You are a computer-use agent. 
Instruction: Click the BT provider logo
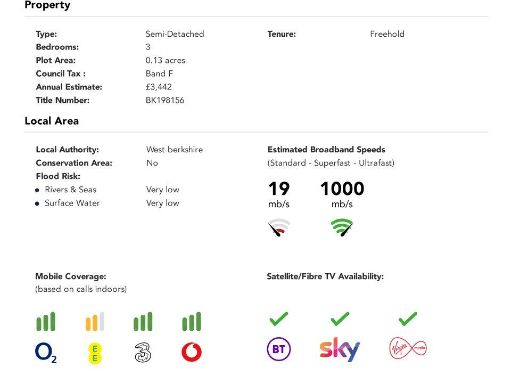(x=279, y=349)
